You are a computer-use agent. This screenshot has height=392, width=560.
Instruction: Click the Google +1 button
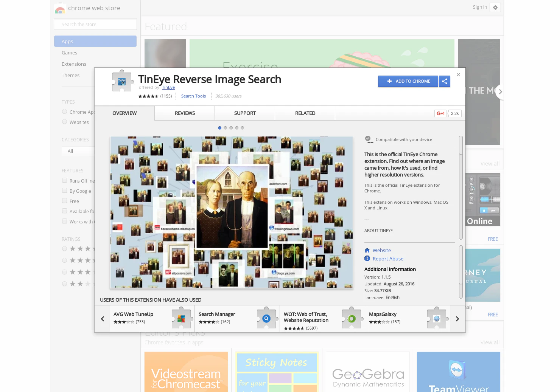pyautogui.click(x=440, y=113)
